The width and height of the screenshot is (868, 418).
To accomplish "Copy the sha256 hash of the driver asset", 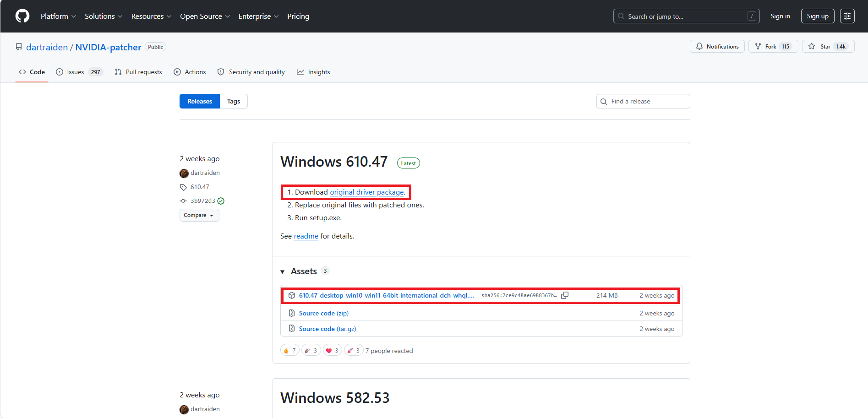I will click(x=565, y=295).
